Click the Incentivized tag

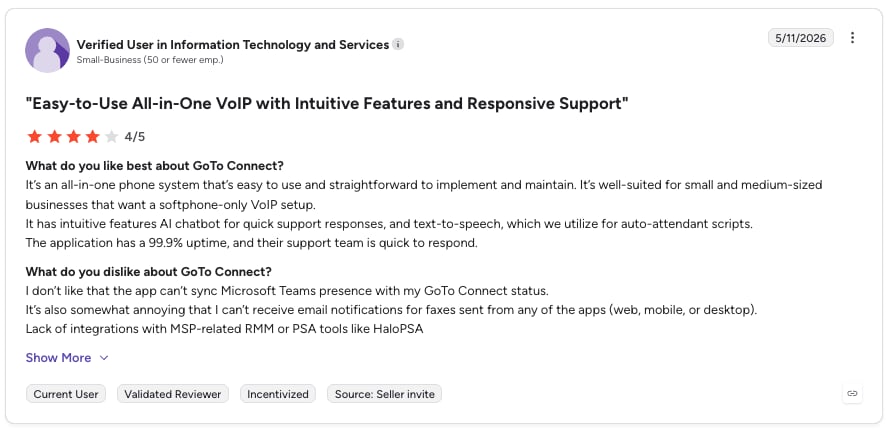[x=278, y=394]
